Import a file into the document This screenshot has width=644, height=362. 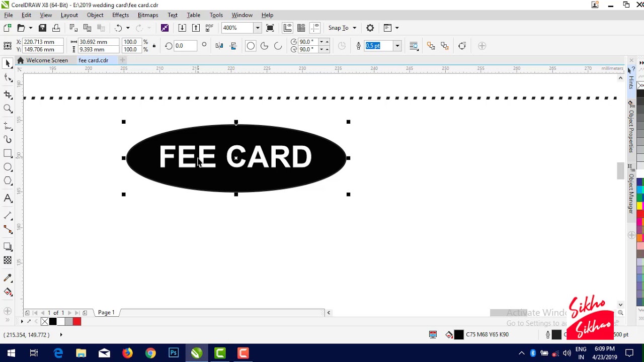coord(182,28)
